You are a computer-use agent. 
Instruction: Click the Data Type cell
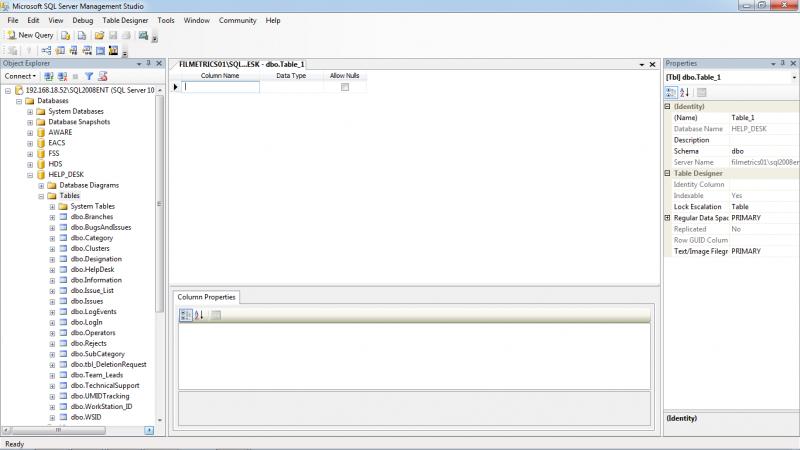click(291, 87)
